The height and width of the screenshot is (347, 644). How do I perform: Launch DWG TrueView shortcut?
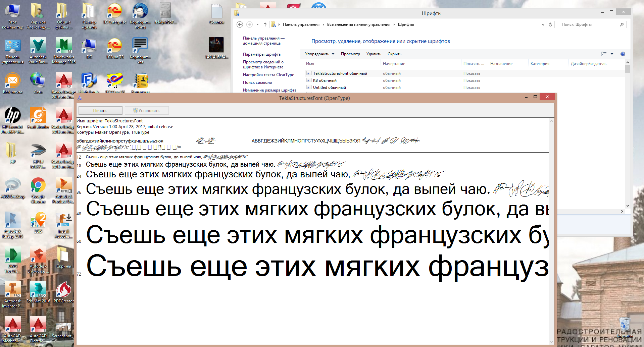pyautogui.click(x=12, y=260)
